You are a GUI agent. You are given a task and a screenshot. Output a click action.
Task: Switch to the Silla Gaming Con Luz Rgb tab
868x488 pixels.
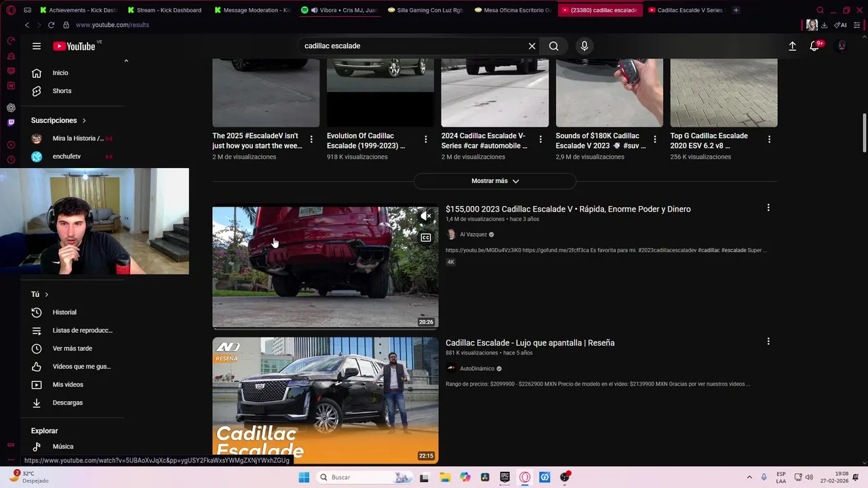(x=426, y=10)
